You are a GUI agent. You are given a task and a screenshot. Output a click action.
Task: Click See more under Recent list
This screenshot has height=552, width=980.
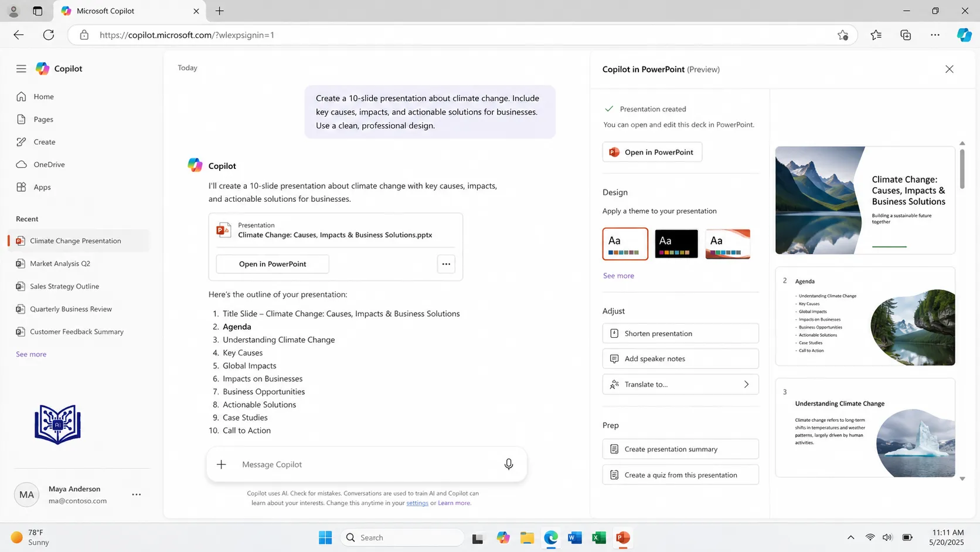pos(31,354)
